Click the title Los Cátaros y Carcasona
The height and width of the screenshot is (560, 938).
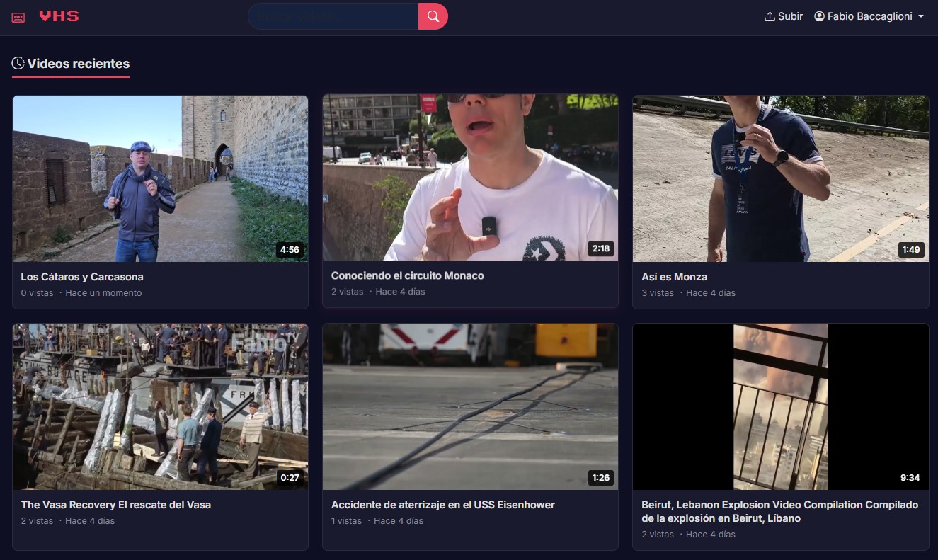click(82, 277)
